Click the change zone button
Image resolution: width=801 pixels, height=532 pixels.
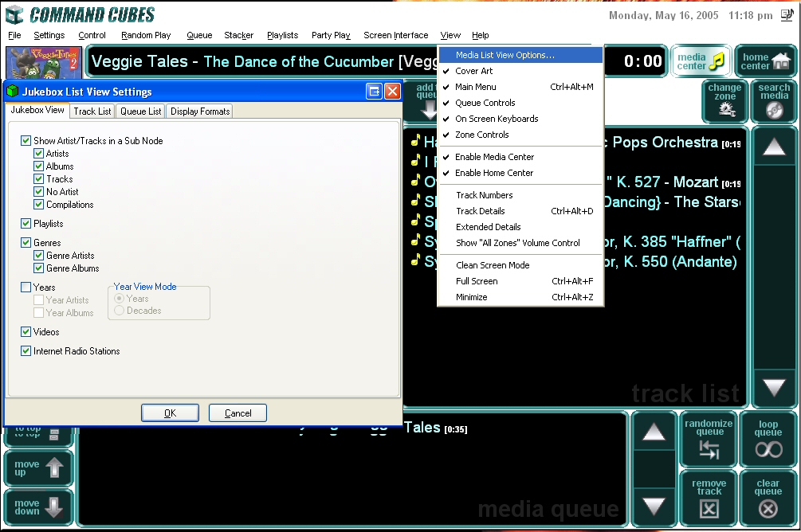click(724, 100)
